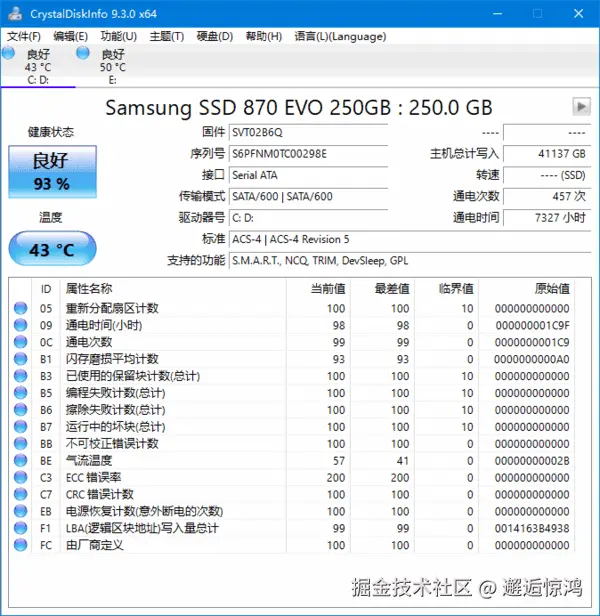Open the 硬盘(D) menu
Viewport: 600px width, 616px height.
pos(215,37)
